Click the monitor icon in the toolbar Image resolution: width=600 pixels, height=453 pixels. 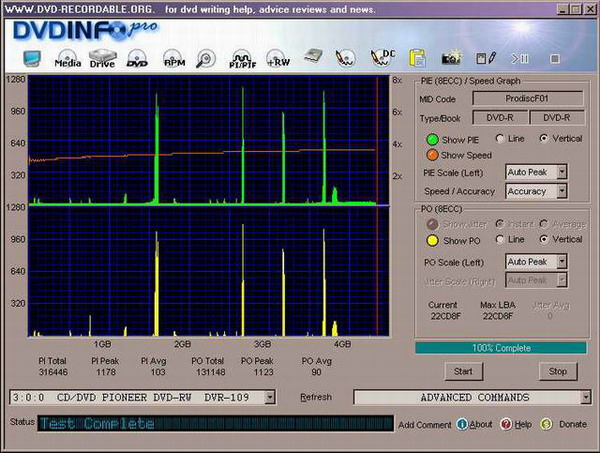(32, 59)
